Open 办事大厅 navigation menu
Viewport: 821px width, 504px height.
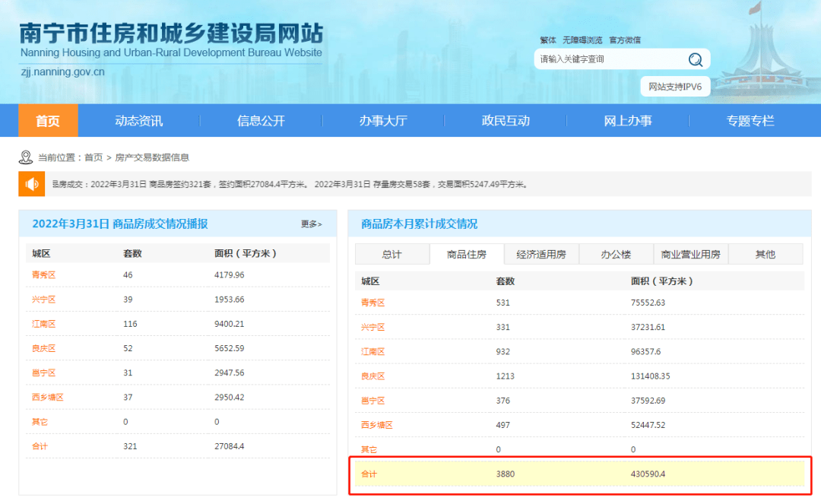tap(383, 120)
